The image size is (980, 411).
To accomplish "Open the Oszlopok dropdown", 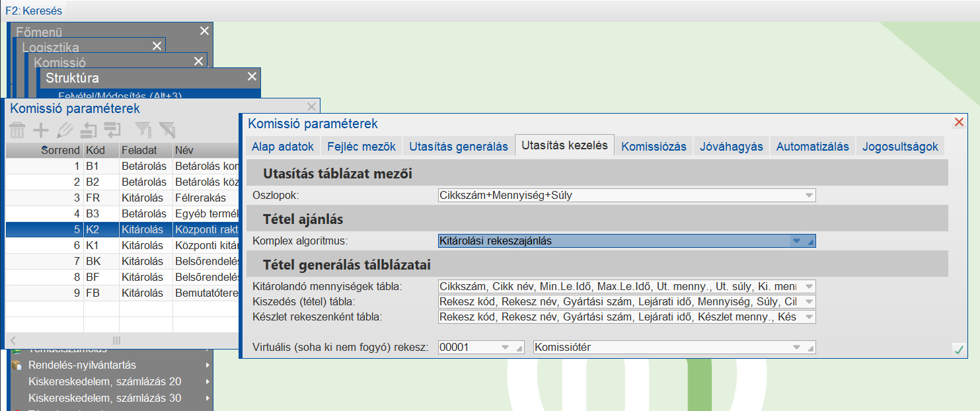I will (x=808, y=195).
